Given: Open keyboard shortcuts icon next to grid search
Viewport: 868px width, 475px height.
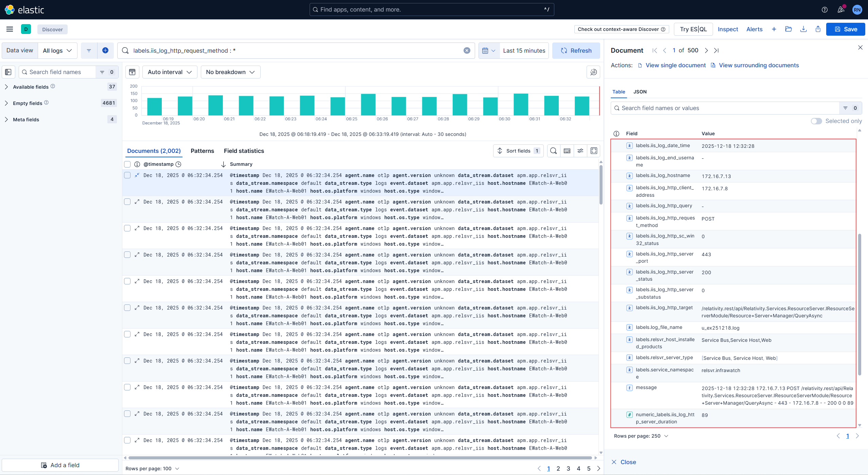Looking at the screenshot, I should pos(567,151).
